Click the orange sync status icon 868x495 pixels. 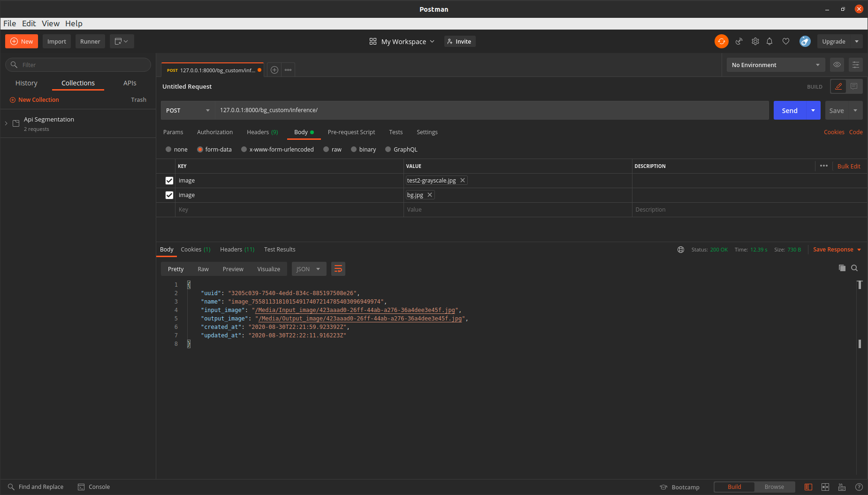[x=721, y=41]
